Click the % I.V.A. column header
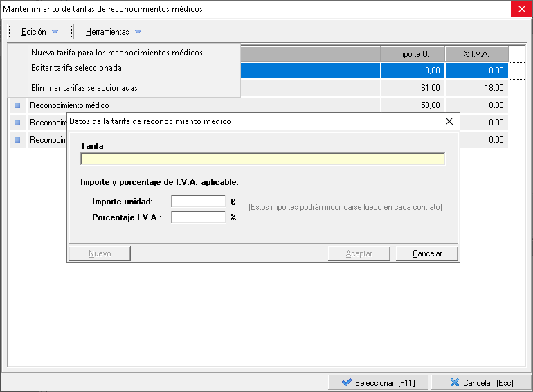 point(476,54)
